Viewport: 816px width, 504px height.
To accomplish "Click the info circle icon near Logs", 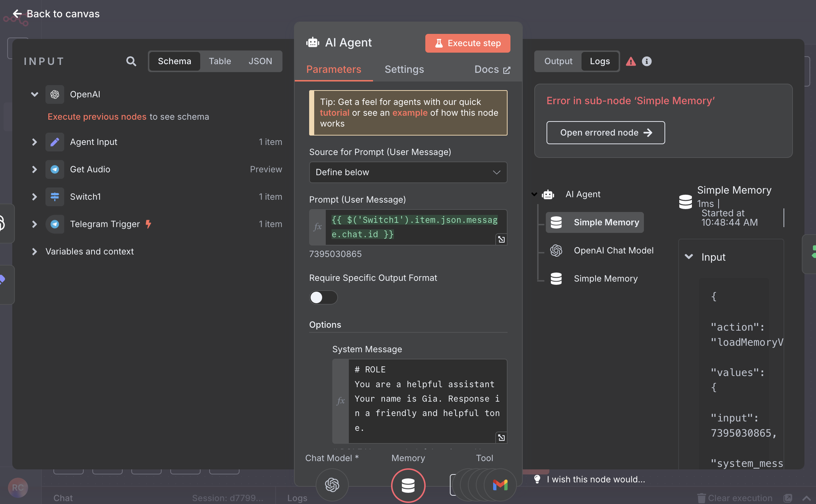I will (647, 61).
